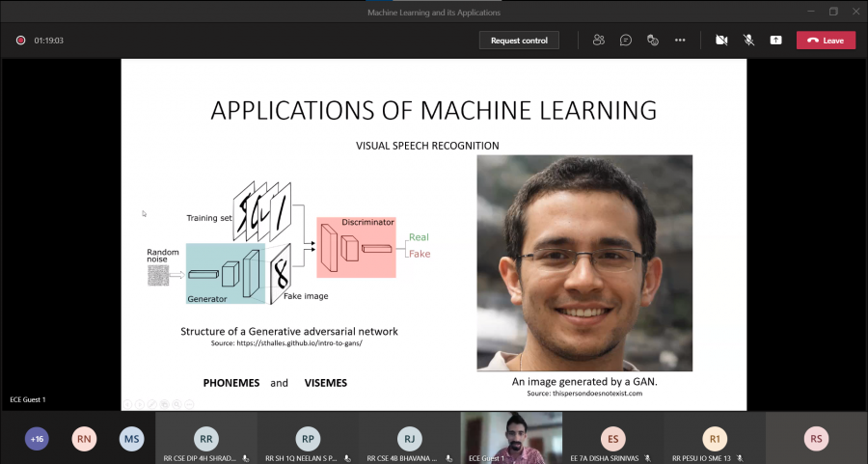Select the ECE Guest 1 video tile

point(510,439)
